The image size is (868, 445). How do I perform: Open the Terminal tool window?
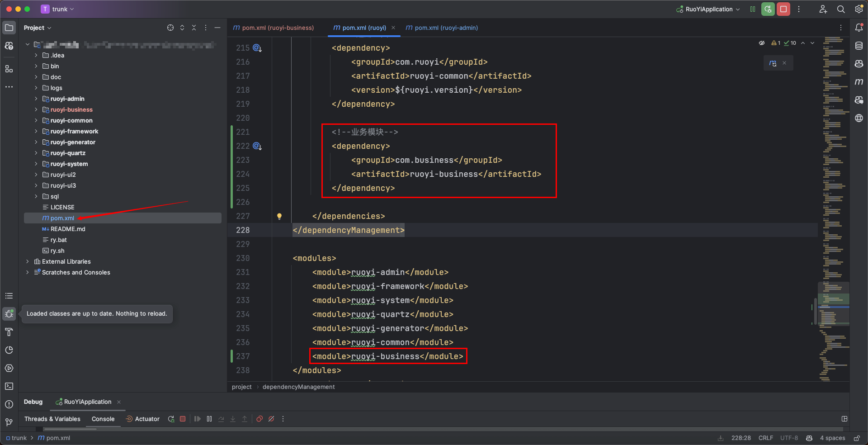9,386
